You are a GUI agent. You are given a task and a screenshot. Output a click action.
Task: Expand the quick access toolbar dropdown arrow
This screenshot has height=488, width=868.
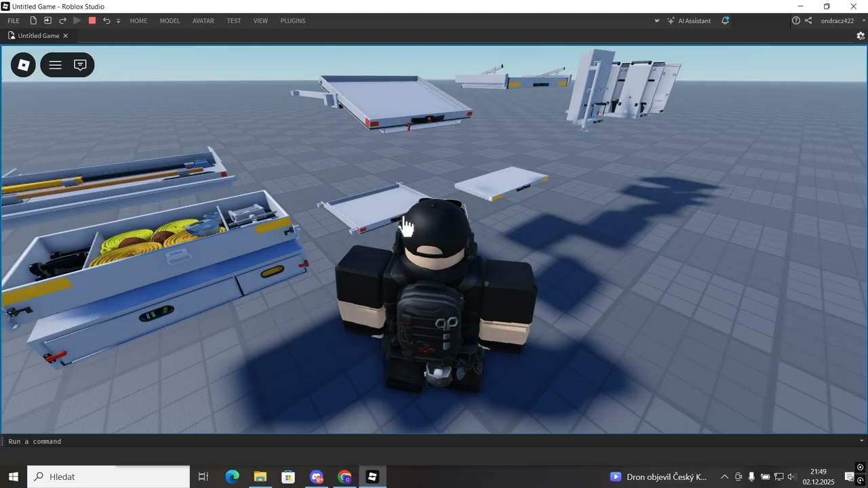[x=118, y=21]
